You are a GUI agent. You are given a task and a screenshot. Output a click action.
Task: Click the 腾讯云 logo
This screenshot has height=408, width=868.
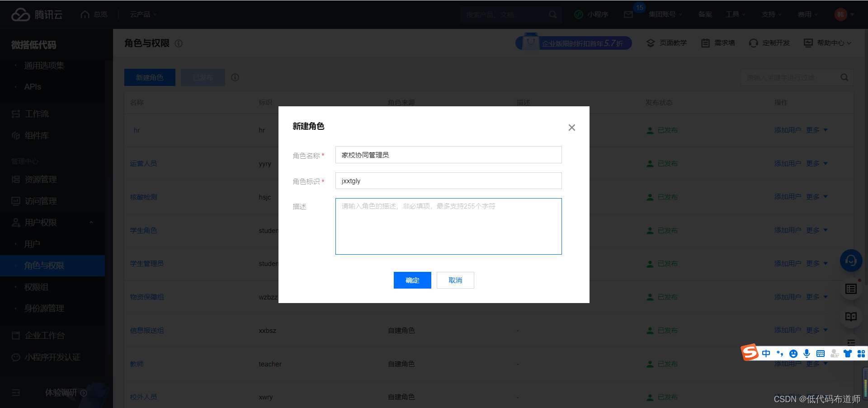pyautogui.click(x=37, y=14)
